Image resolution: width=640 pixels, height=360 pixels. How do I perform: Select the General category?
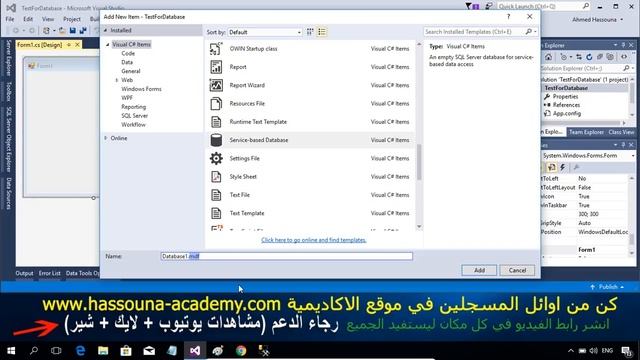pos(131,71)
